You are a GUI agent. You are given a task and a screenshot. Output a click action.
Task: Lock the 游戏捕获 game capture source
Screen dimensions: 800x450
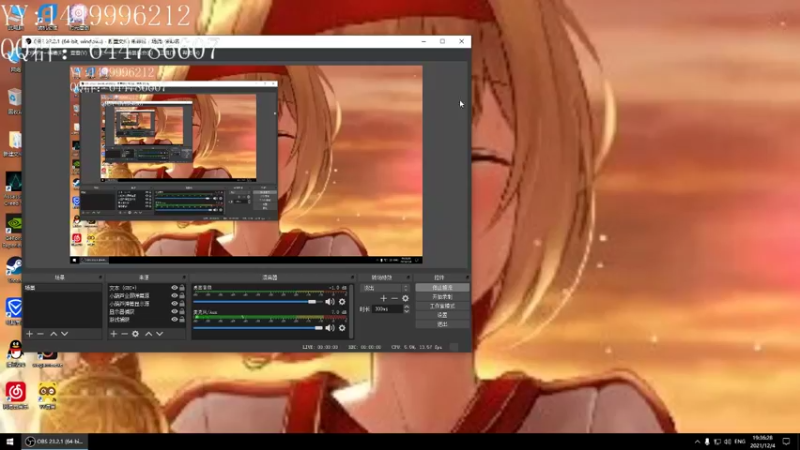182,319
